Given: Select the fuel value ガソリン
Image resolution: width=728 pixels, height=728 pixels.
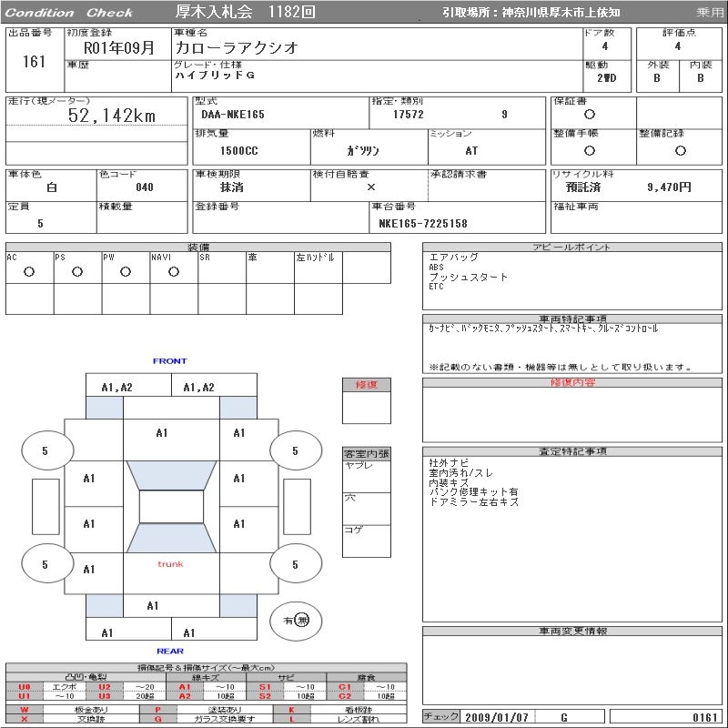Looking at the screenshot, I should (x=362, y=150).
